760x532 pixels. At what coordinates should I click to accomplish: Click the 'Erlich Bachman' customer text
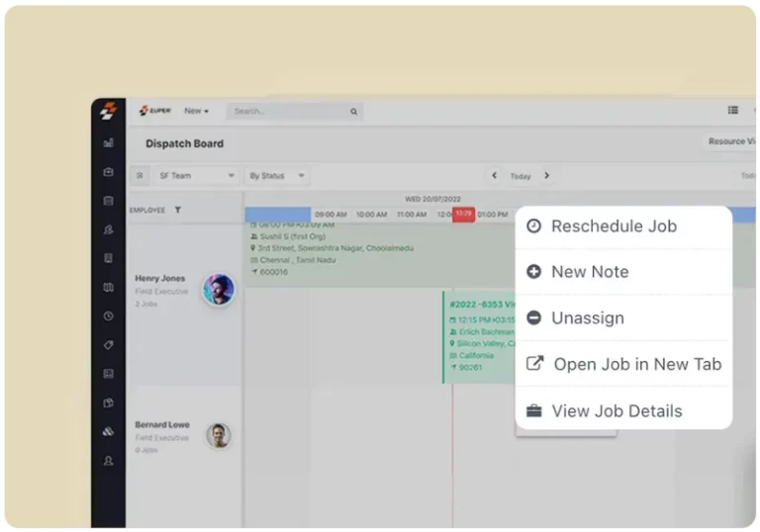pos(486,331)
